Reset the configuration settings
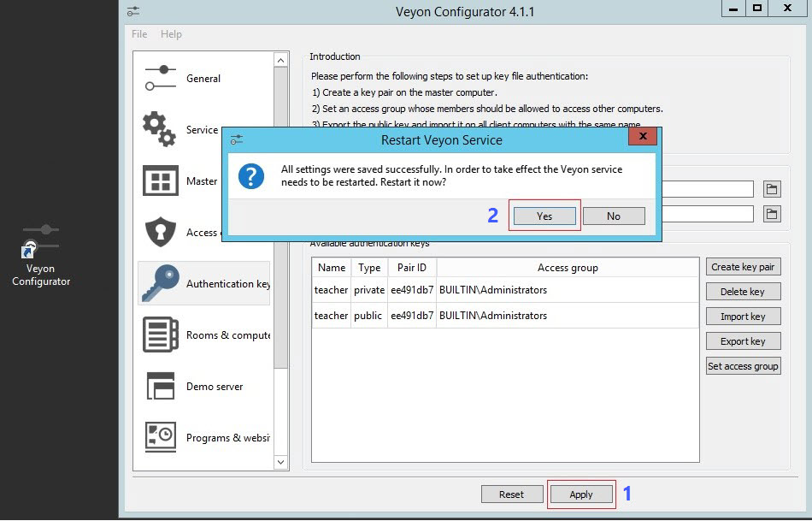The height and width of the screenshot is (521, 812). coord(512,494)
